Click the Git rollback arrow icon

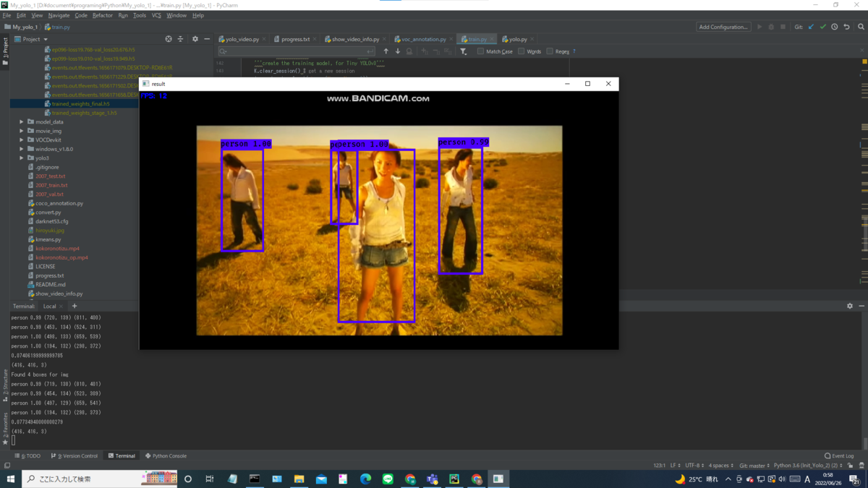click(x=846, y=27)
